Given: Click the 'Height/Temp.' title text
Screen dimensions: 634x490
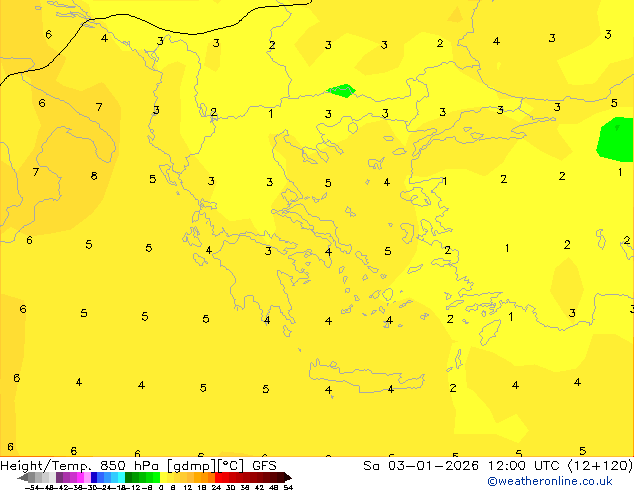Looking at the screenshot, I should 46,466.
